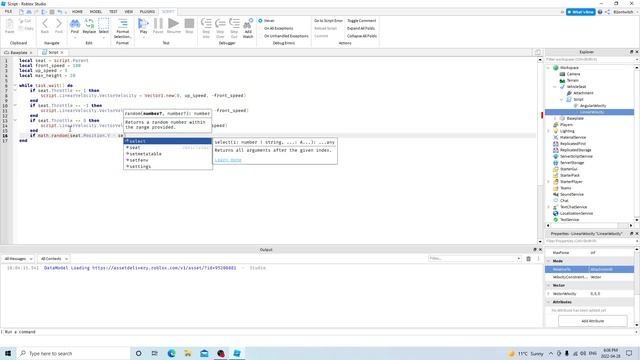Switch to the HOME ribbon tab
Image resolution: width=640 pixels, height=360 pixels.
tap(77, 12)
